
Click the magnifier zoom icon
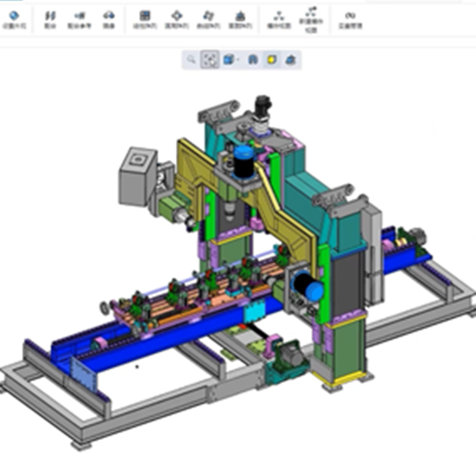click(191, 59)
